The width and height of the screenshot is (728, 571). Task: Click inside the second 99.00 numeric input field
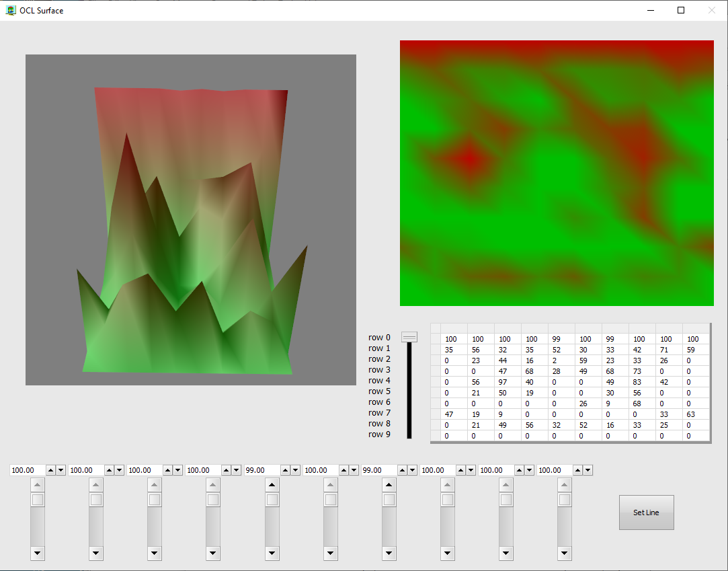pyautogui.click(x=378, y=470)
